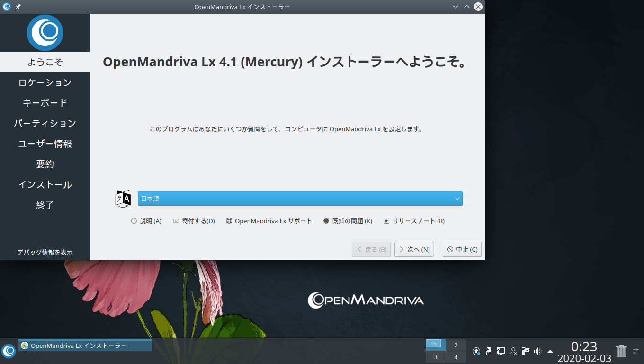644x364 pixels.
Task: Open the trash bin icon in taskbar
Action: (621, 351)
